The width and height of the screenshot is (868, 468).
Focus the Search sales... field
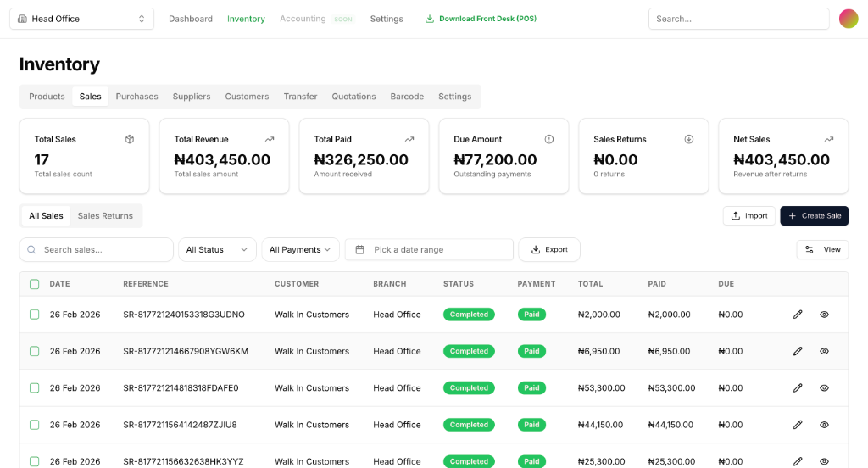97,250
